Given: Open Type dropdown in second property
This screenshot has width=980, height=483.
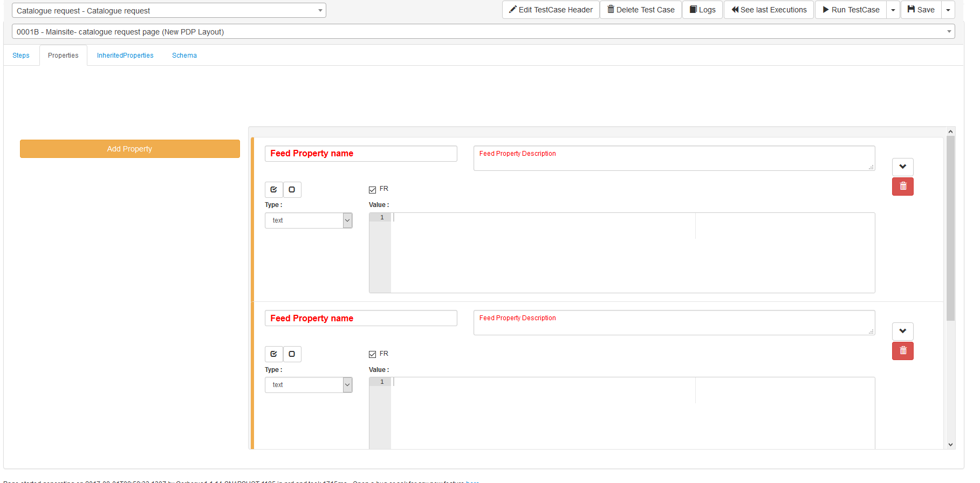Looking at the screenshot, I should click(x=309, y=385).
